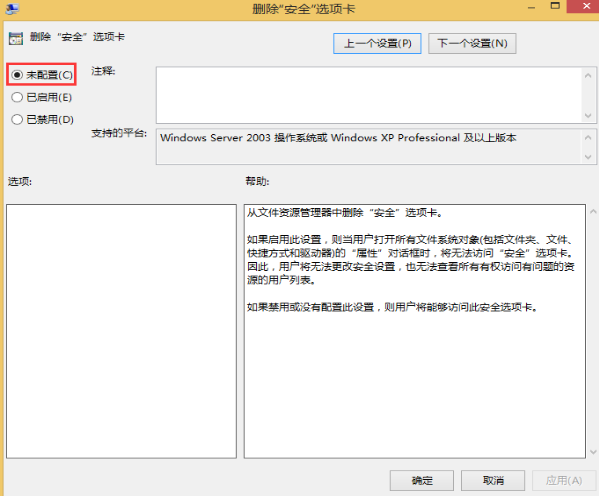Maximize the policy dialog window
Screen dimensions: 599x496
[x=555, y=6]
